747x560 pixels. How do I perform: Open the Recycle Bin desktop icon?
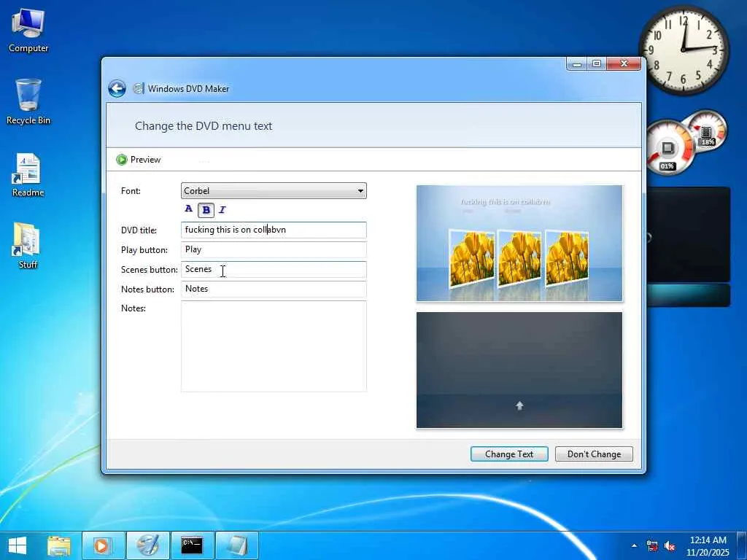[x=28, y=102]
